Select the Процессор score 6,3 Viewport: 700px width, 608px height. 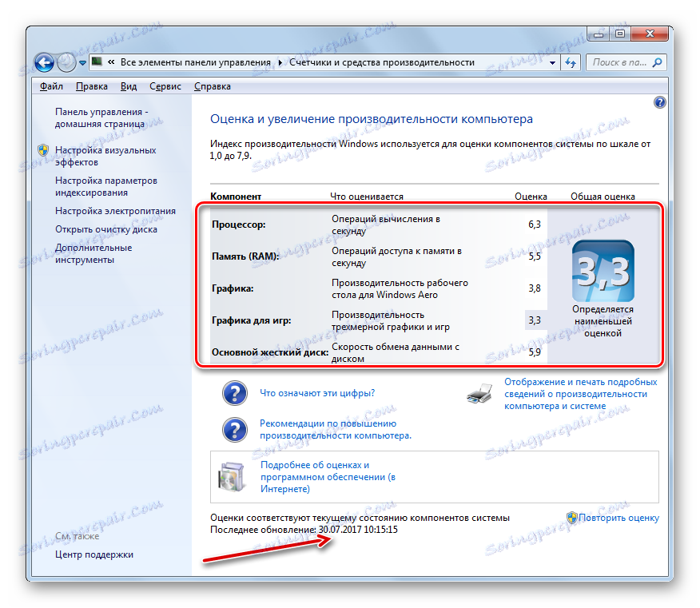535,225
